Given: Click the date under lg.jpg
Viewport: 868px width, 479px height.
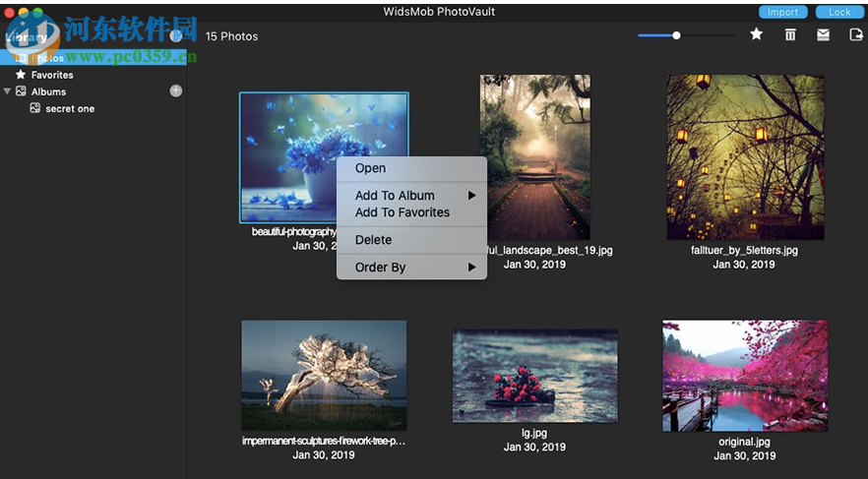Looking at the screenshot, I should 534,447.
